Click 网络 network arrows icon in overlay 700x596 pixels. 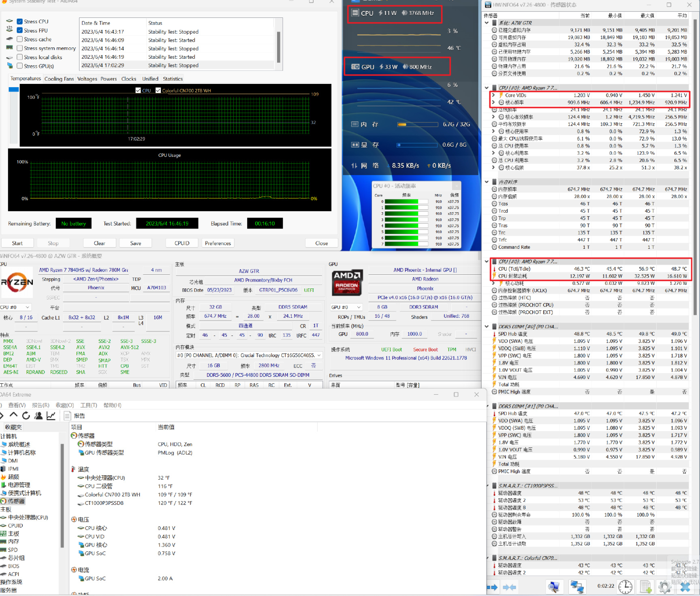tap(354, 165)
